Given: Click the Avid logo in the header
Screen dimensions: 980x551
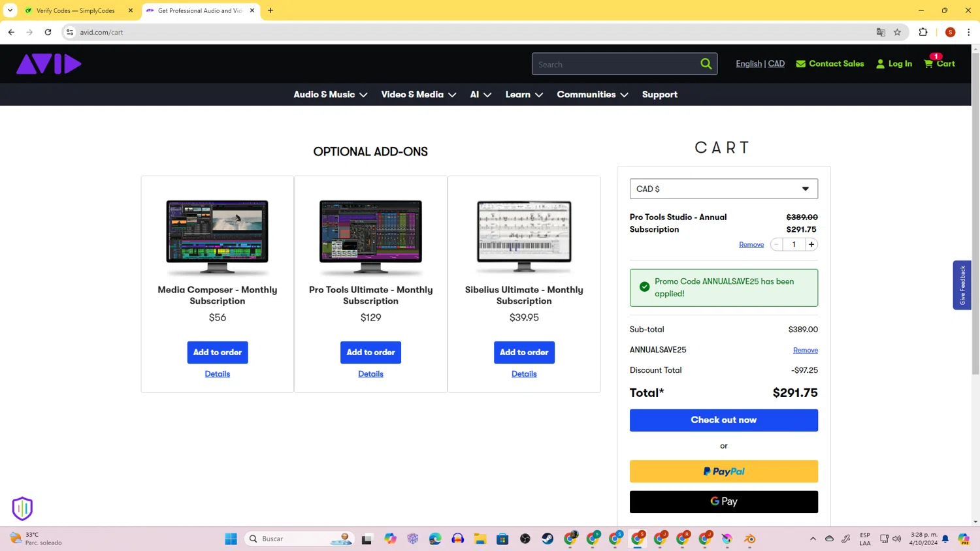Looking at the screenshot, I should click(x=49, y=64).
